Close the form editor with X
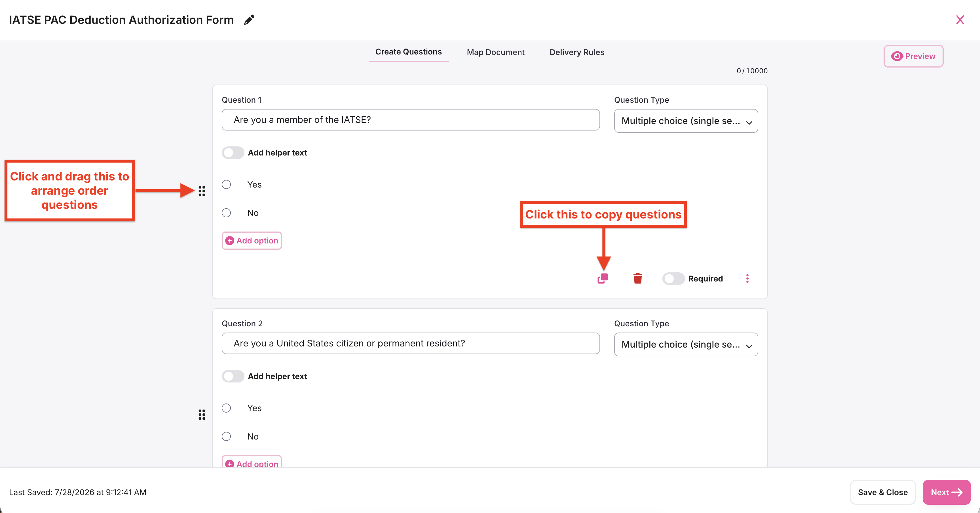980x513 pixels. pyautogui.click(x=960, y=20)
